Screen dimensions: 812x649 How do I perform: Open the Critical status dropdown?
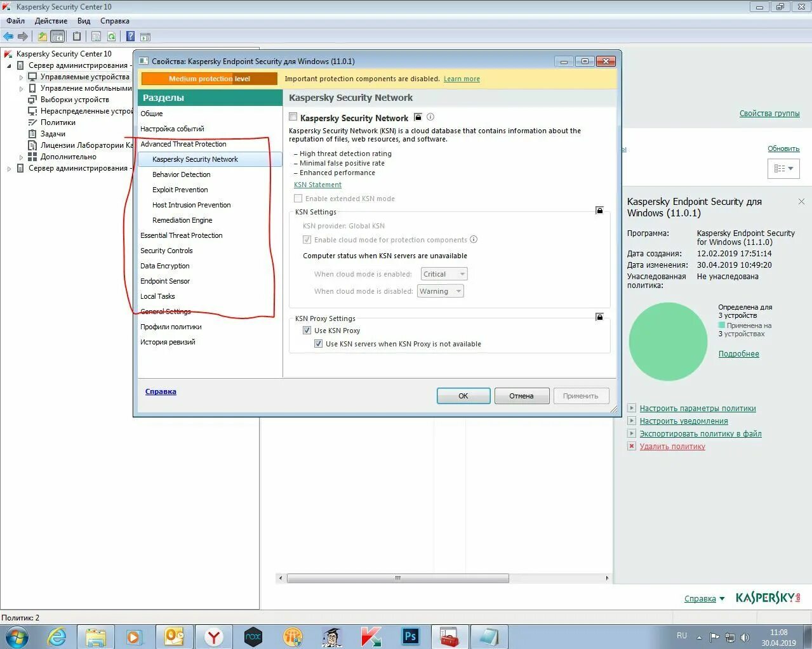444,274
